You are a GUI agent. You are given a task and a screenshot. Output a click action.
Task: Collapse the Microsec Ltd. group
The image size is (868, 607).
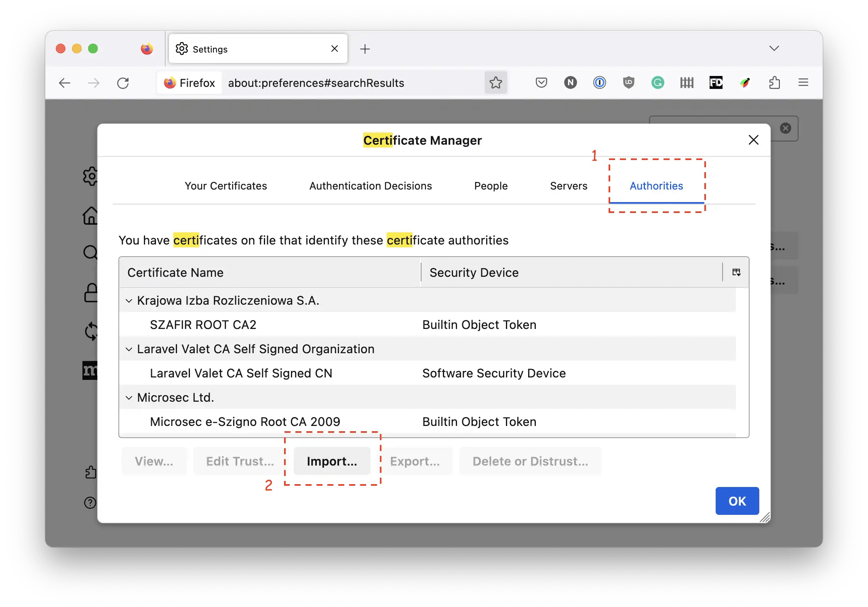(129, 397)
